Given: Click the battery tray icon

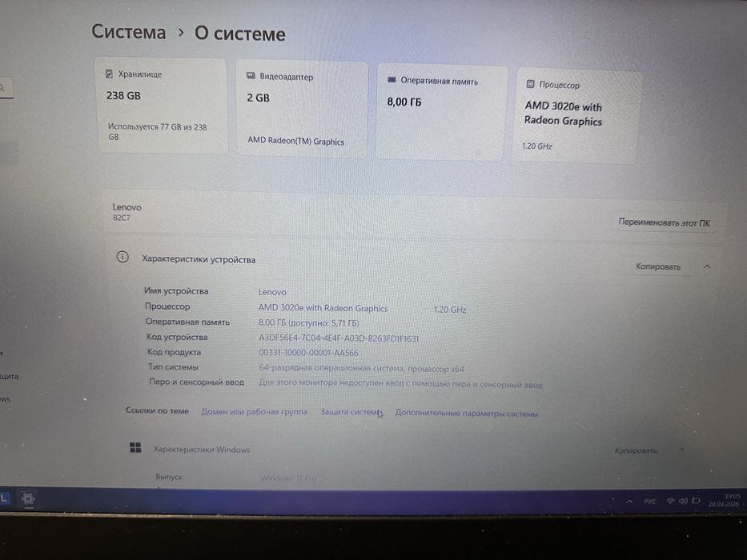Looking at the screenshot, I should 696,501.
